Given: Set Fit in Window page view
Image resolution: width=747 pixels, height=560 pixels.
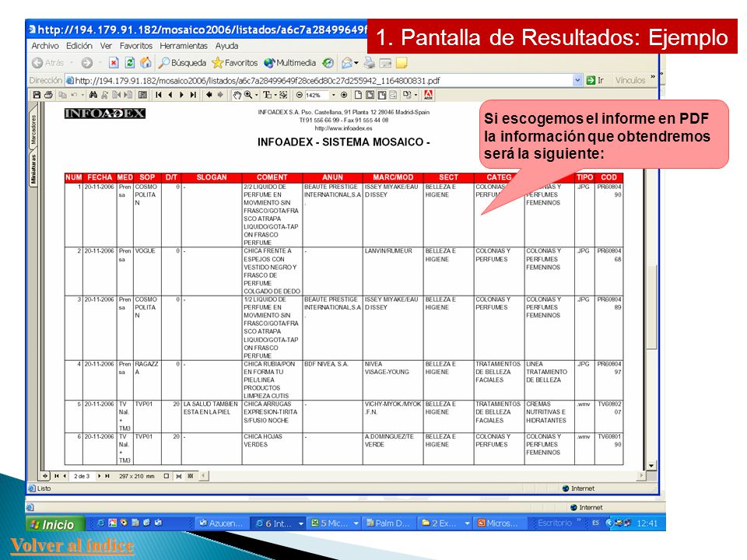Looking at the screenshot, I should click(x=370, y=95).
